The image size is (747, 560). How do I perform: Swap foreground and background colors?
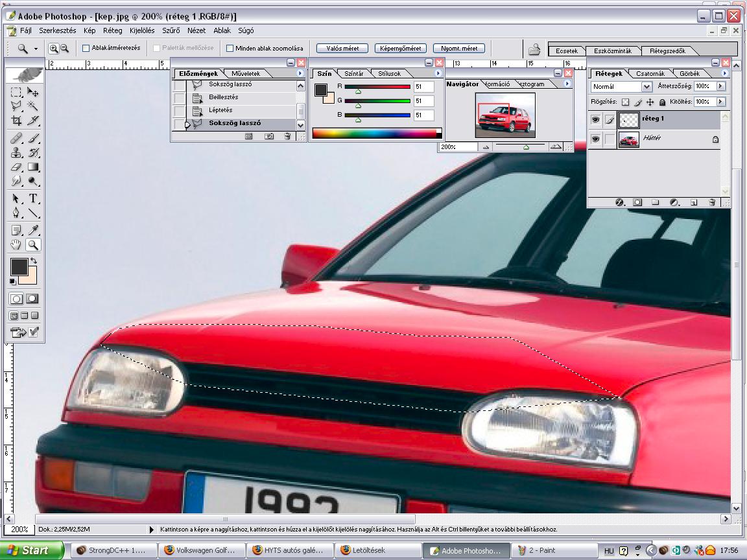pyautogui.click(x=33, y=261)
